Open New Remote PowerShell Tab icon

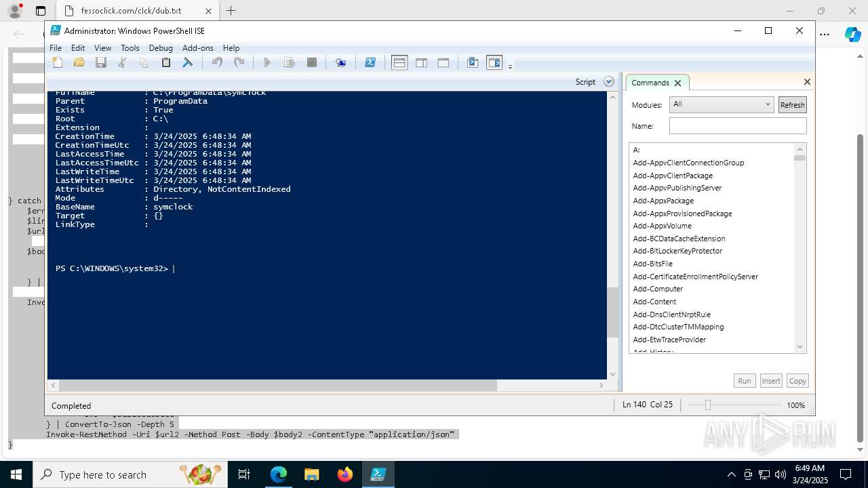pyautogui.click(x=341, y=62)
